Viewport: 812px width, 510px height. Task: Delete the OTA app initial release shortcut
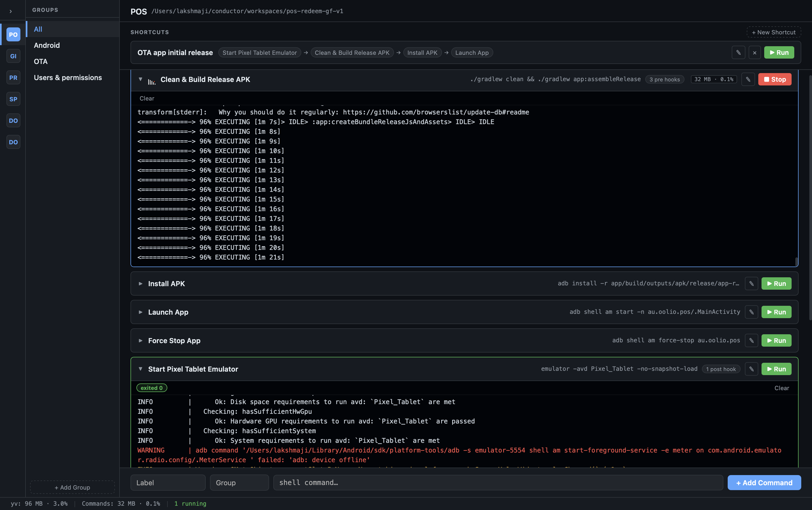pyautogui.click(x=755, y=53)
